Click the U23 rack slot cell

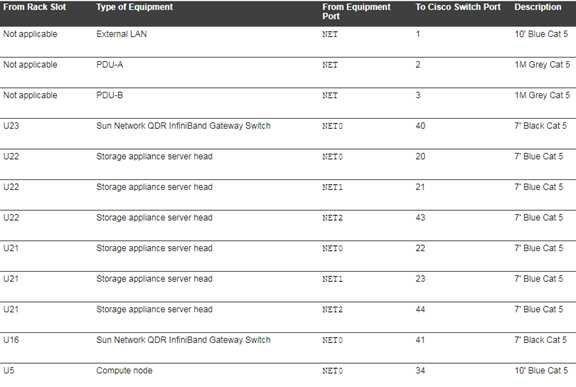pyautogui.click(x=11, y=126)
